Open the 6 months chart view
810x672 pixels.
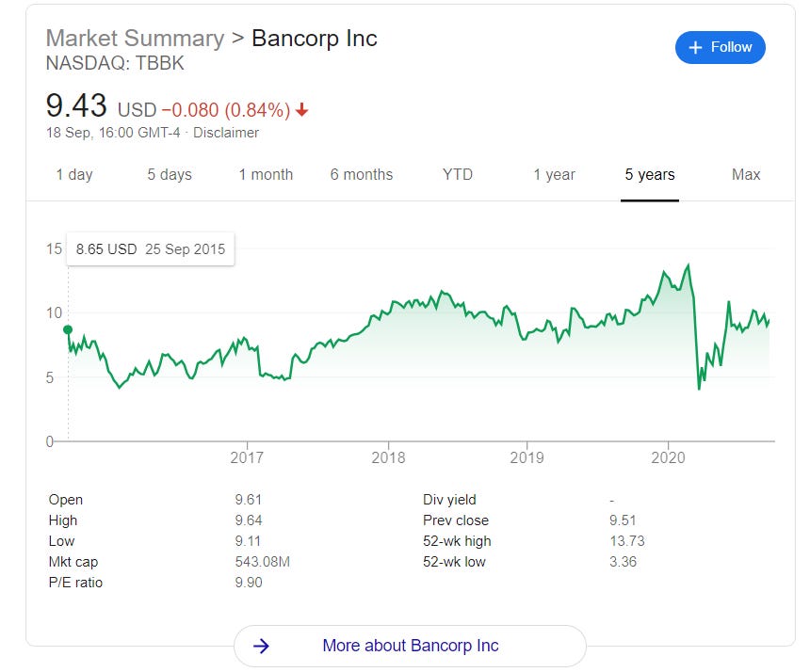pyautogui.click(x=362, y=174)
